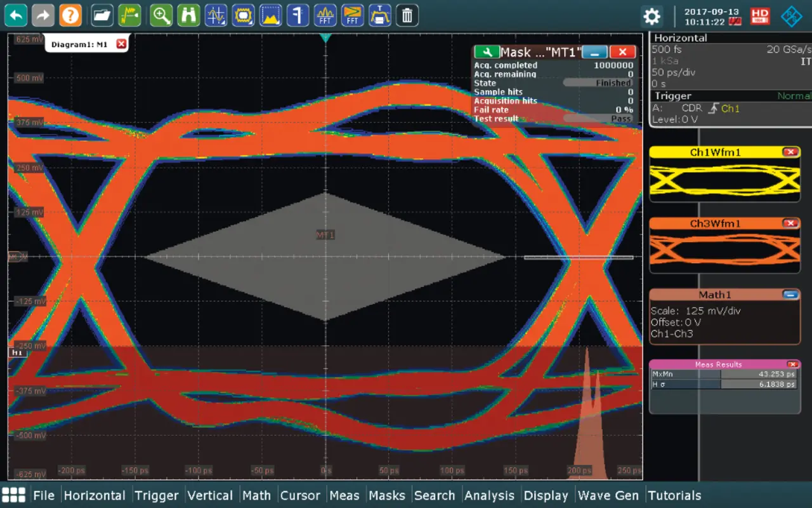812x508 pixels.
Task: Select the Ch1Wfm1 yellow waveform thumbnail
Action: click(x=724, y=180)
